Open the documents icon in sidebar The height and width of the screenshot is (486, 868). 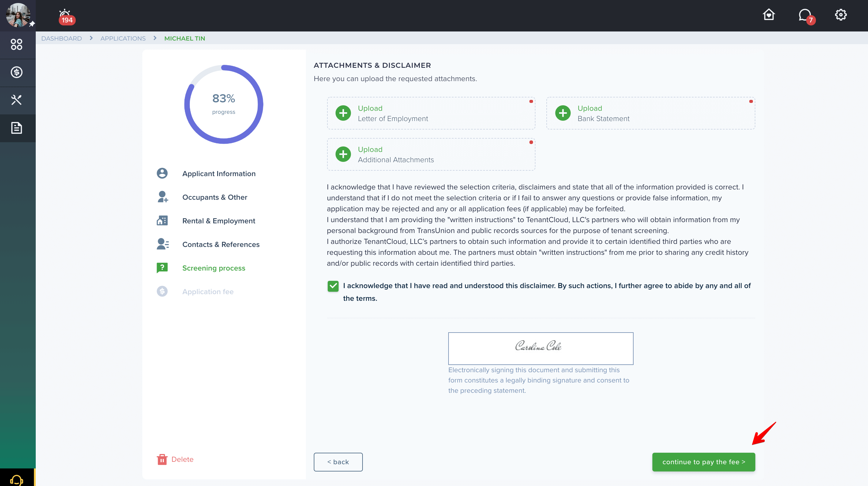pos(17,128)
